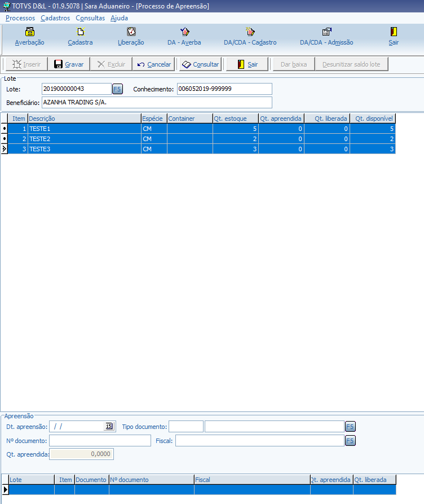Click the Descrição column header

[85, 119]
